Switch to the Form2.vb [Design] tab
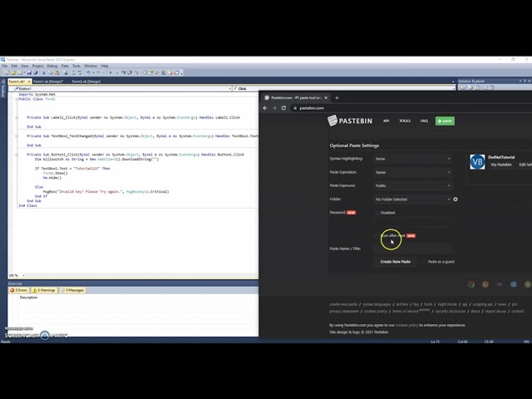Image resolution: width=532 pixels, height=399 pixels. 86,81
